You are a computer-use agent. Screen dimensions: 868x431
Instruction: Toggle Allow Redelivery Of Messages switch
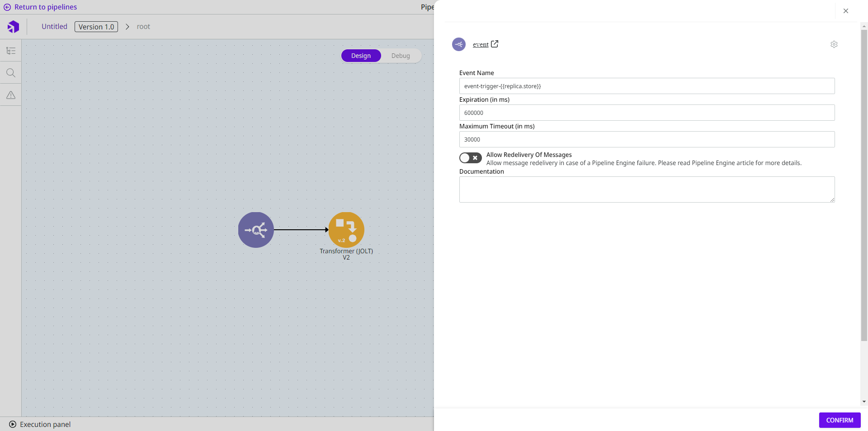click(x=470, y=158)
